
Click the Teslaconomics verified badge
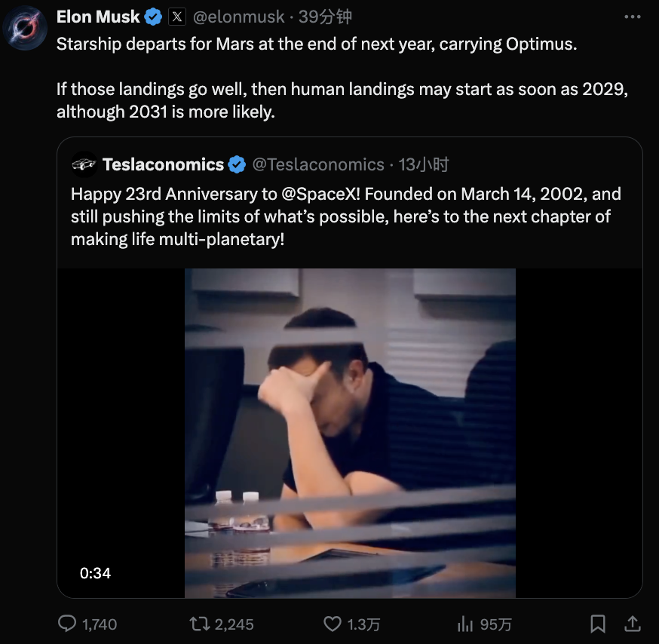click(x=237, y=164)
